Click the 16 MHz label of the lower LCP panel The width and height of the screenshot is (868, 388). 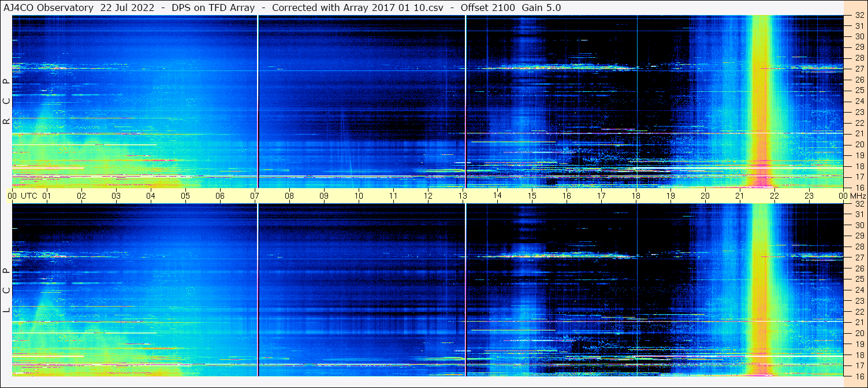(859, 375)
